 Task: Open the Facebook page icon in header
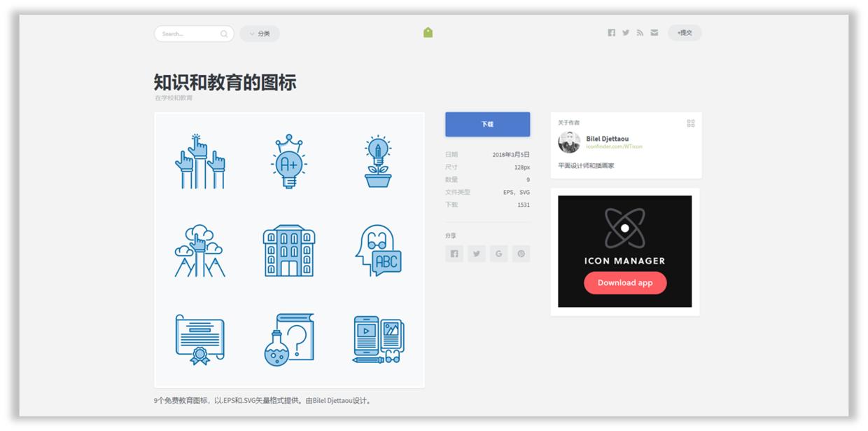point(610,32)
